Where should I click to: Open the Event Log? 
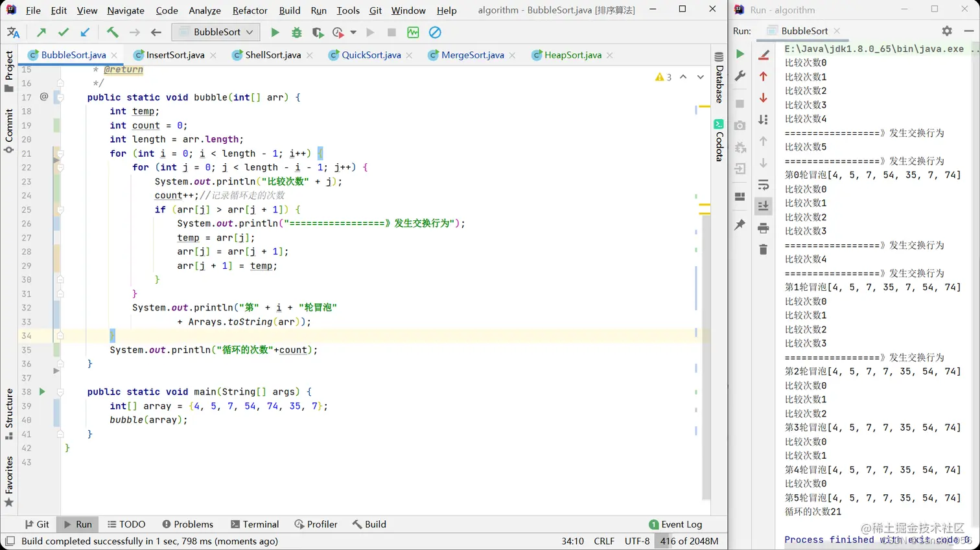point(675,524)
